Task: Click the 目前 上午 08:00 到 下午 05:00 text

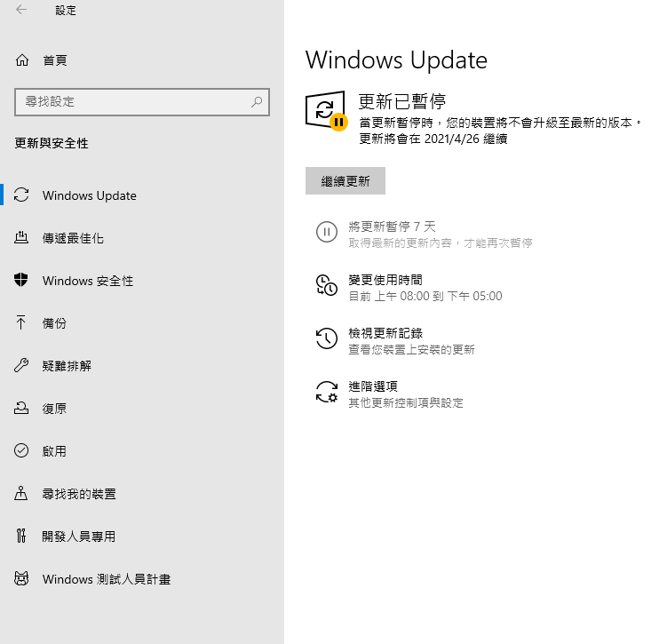Action: pos(425,296)
